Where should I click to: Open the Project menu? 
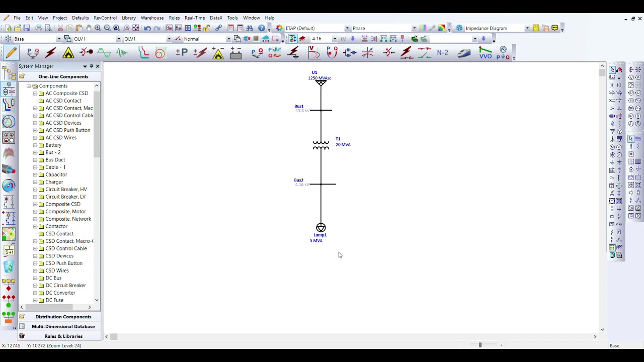pyautogui.click(x=60, y=18)
